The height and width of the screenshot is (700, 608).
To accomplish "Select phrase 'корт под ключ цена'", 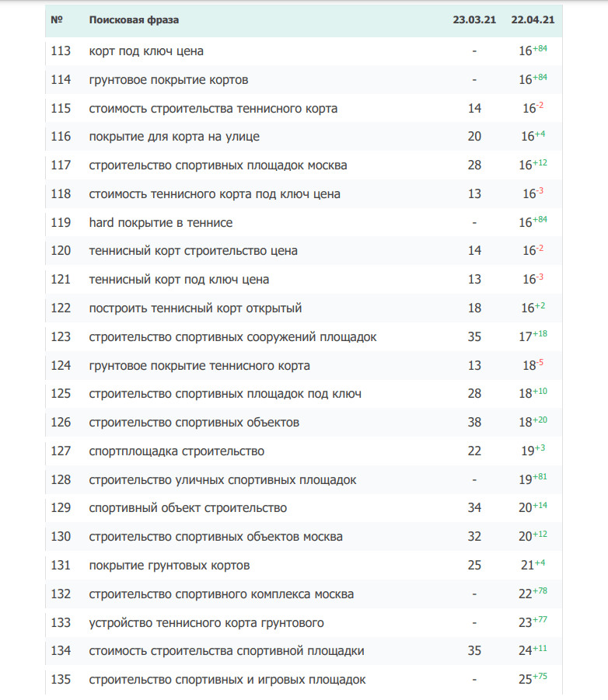I will pyautogui.click(x=146, y=51).
